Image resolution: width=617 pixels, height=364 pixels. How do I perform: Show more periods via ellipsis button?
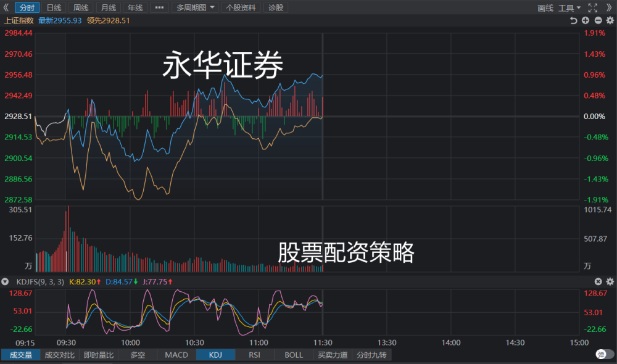[x=159, y=7]
